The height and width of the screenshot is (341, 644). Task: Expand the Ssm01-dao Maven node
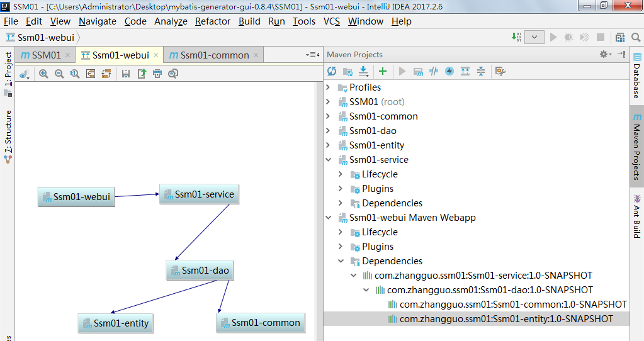328,131
